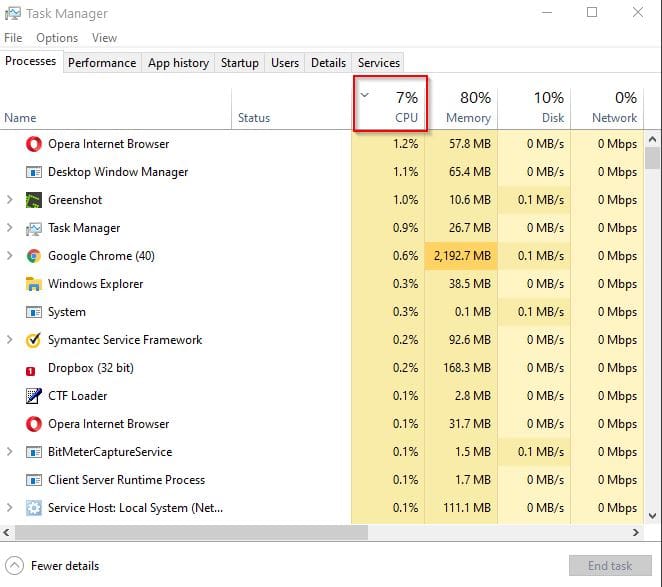Click the Opera Internet Browser icon using 31.7 MB
Image resolution: width=662 pixels, height=587 pixels.
coord(34,424)
